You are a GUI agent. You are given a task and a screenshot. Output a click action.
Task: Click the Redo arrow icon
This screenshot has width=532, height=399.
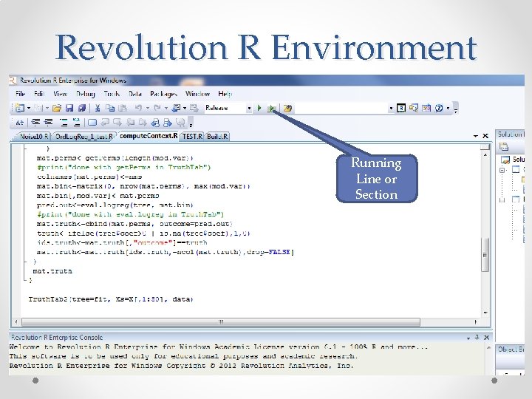click(157, 108)
